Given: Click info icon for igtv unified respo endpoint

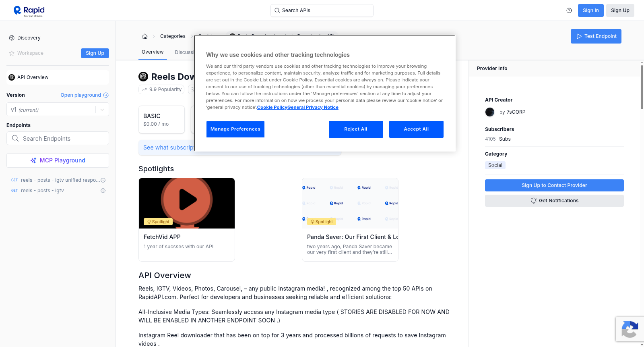Looking at the screenshot, I should [103, 180].
